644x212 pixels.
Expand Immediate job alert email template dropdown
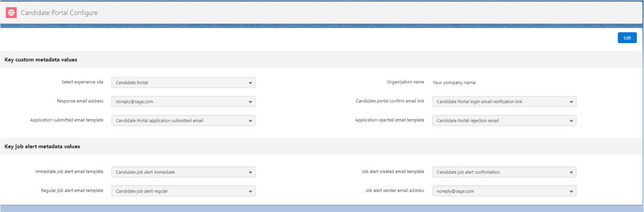tap(183, 172)
